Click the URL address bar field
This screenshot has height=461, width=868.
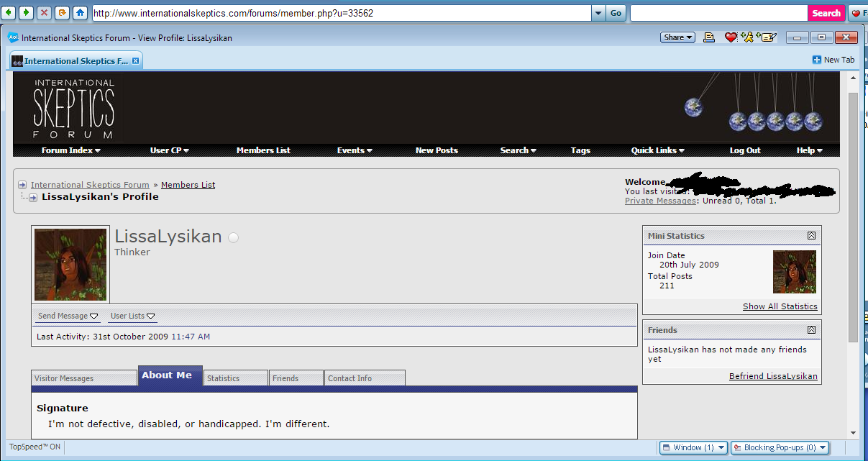pyautogui.click(x=341, y=13)
